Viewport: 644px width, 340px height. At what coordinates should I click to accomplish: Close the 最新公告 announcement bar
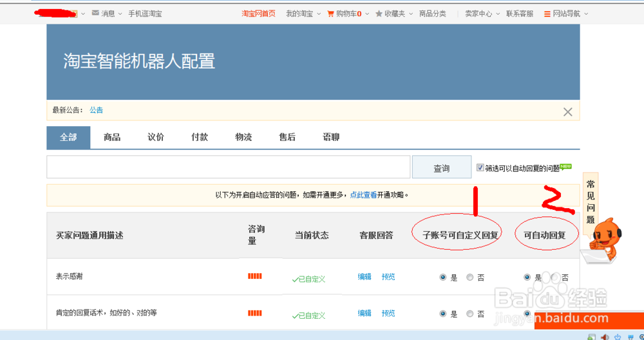[x=567, y=111]
